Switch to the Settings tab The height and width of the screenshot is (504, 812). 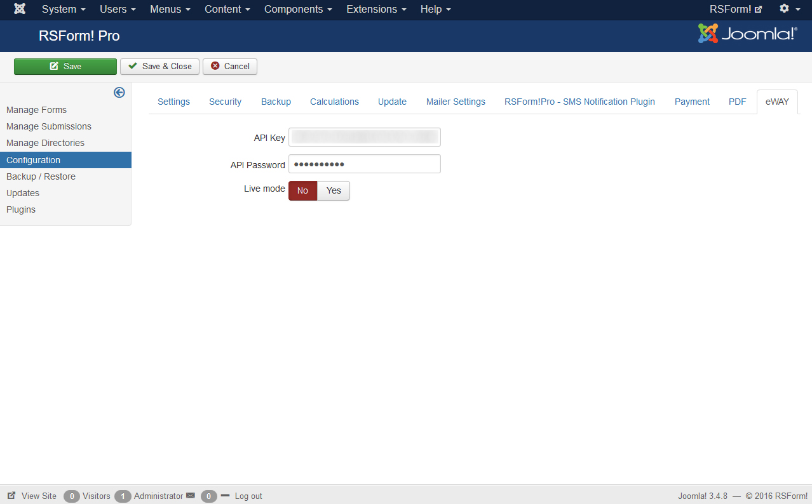coord(173,102)
